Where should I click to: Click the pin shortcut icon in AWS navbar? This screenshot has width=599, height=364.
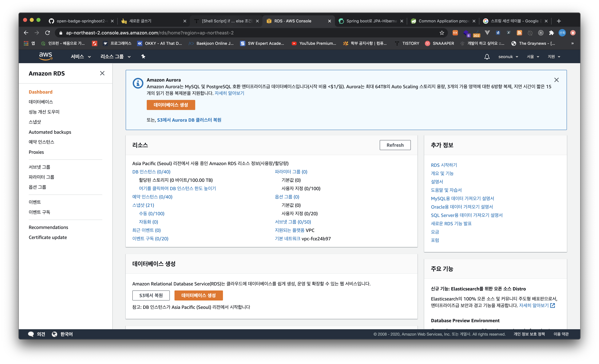tap(143, 56)
